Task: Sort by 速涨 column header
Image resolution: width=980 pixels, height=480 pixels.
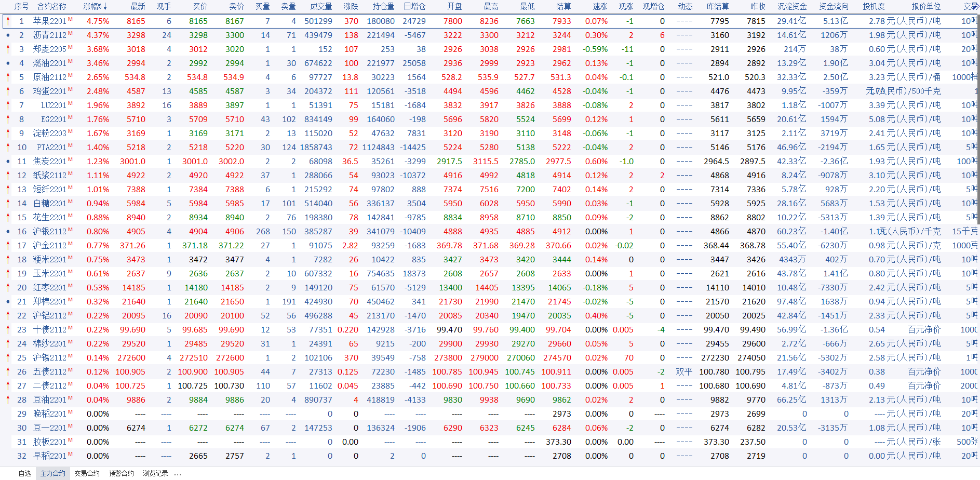Action: pos(600,7)
